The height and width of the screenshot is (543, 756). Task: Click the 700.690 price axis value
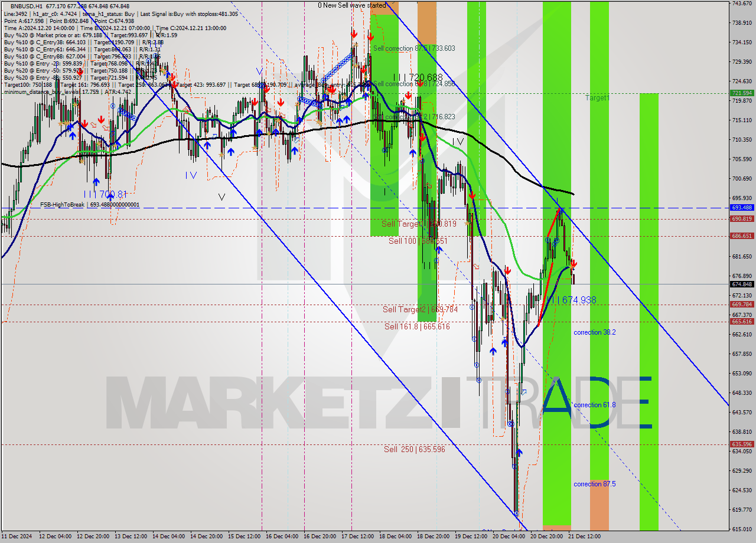point(742,179)
